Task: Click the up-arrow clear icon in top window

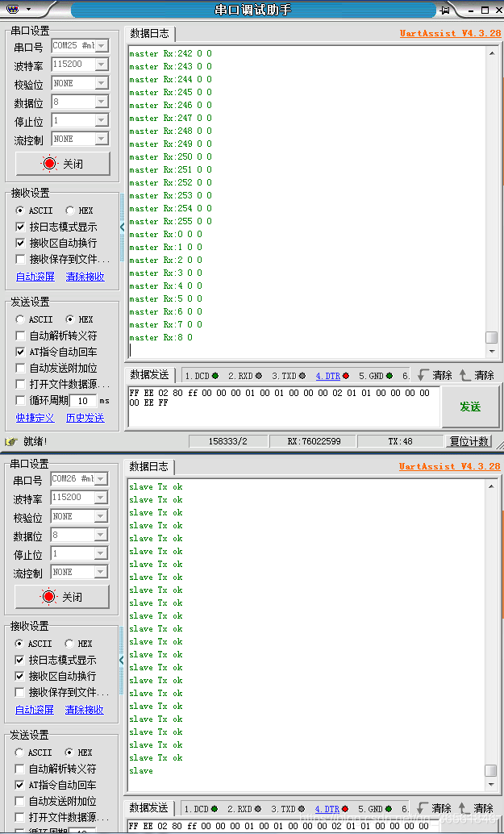Action: click(x=465, y=375)
